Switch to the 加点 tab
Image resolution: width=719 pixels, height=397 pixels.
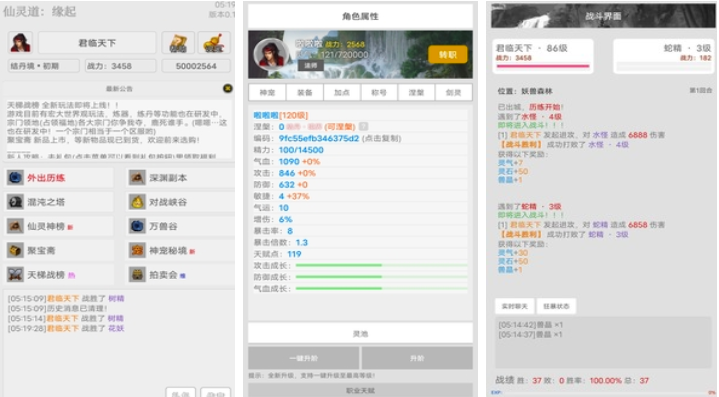(x=341, y=93)
